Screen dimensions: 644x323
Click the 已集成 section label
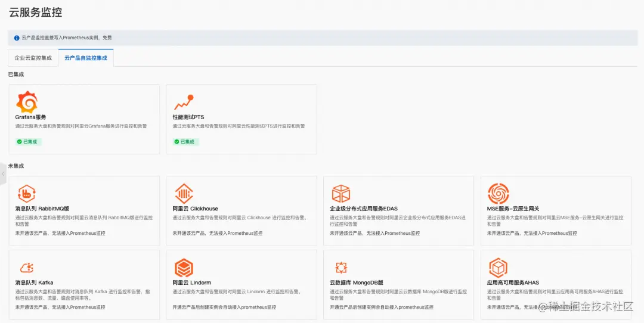(16, 74)
